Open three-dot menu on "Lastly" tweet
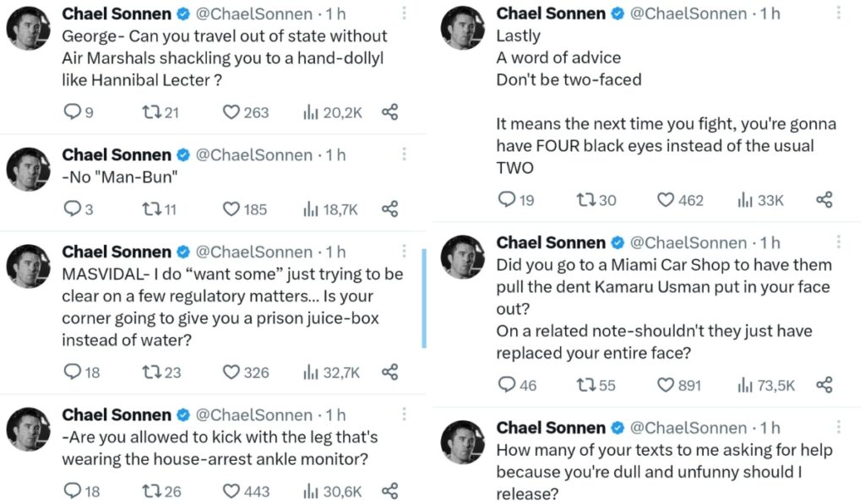Viewport: 865px width, 504px height. coord(839,14)
